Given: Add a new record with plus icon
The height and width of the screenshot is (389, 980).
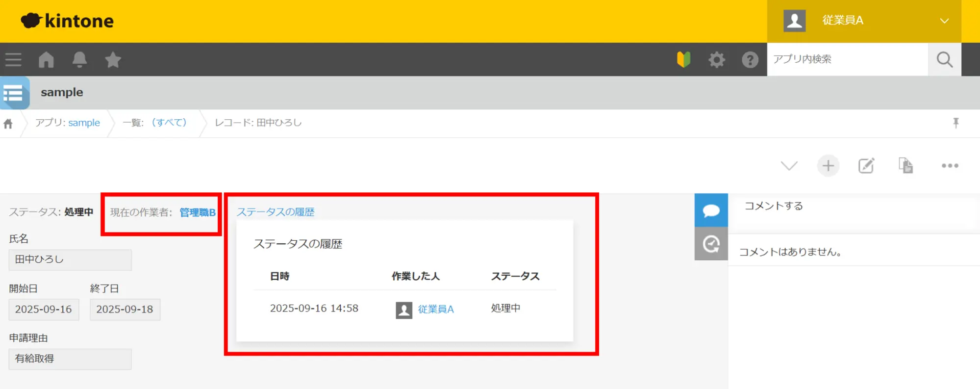Looking at the screenshot, I should (828, 166).
